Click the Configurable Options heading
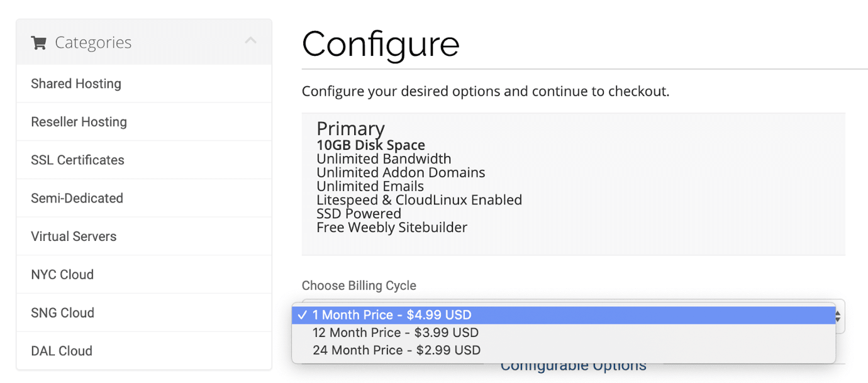This screenshot has height=383, width=868. point(573,366)
